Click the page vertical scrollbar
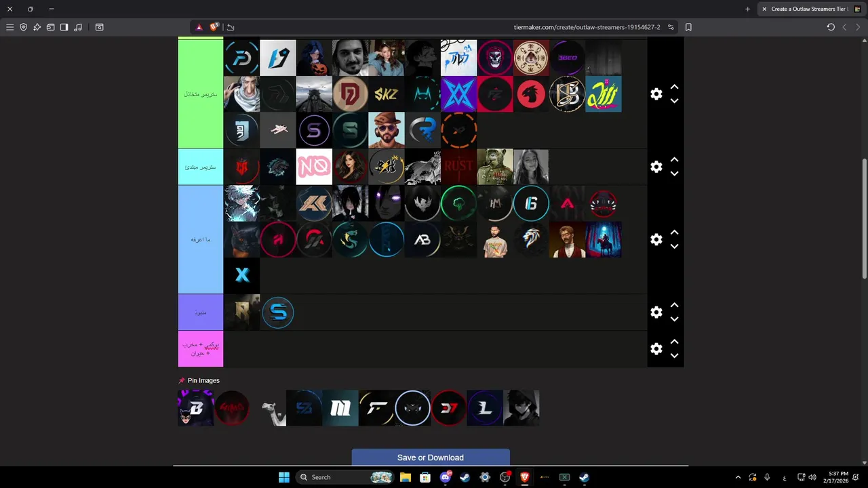This screenshot has width=868, height=488. 865,218
